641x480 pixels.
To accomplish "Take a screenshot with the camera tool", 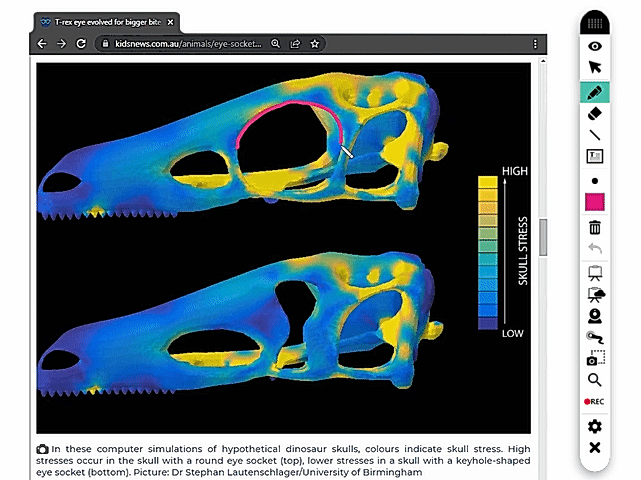I will click(595, 358).
